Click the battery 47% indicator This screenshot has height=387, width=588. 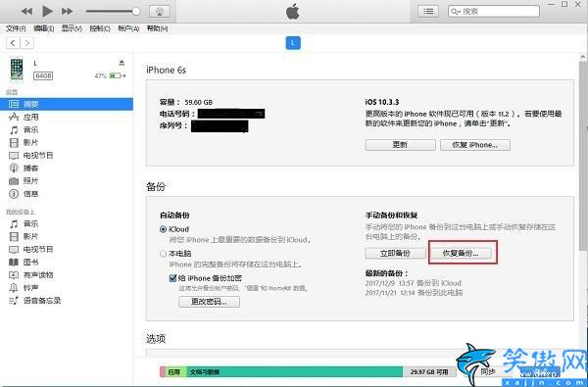pos(110,76)
